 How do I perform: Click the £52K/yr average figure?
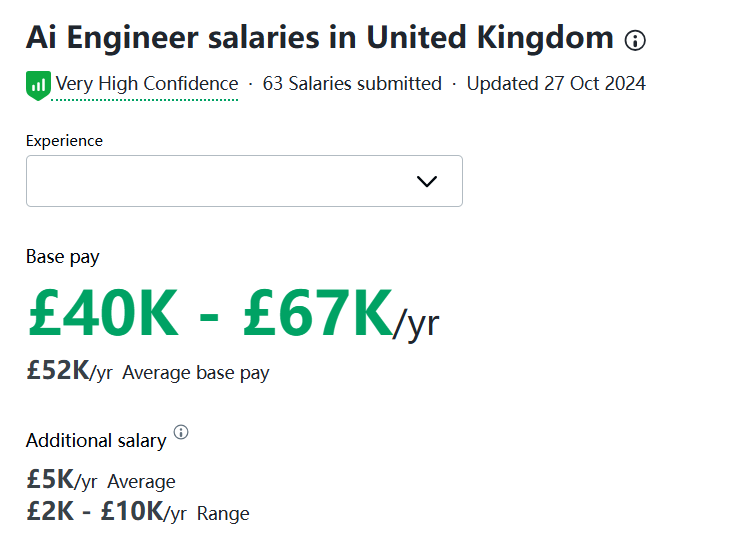(69, 372)
